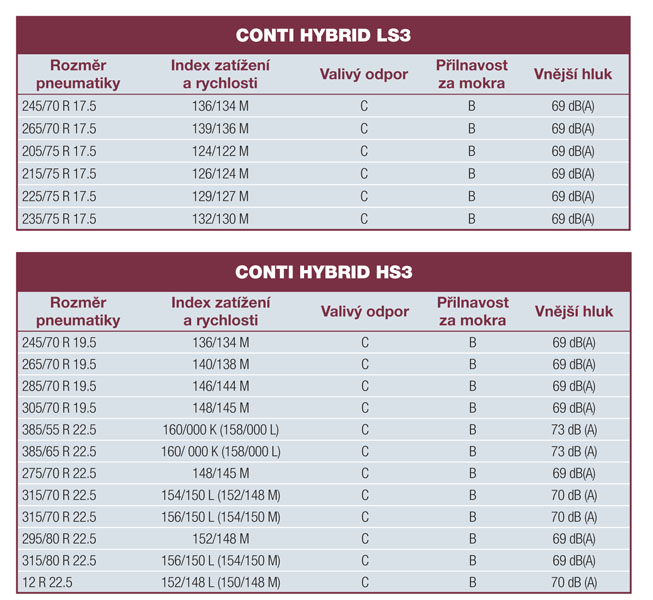Click the CONTI HYBRID LS3 table title
The height and width of the screenshot is (600, 653).
323,35
